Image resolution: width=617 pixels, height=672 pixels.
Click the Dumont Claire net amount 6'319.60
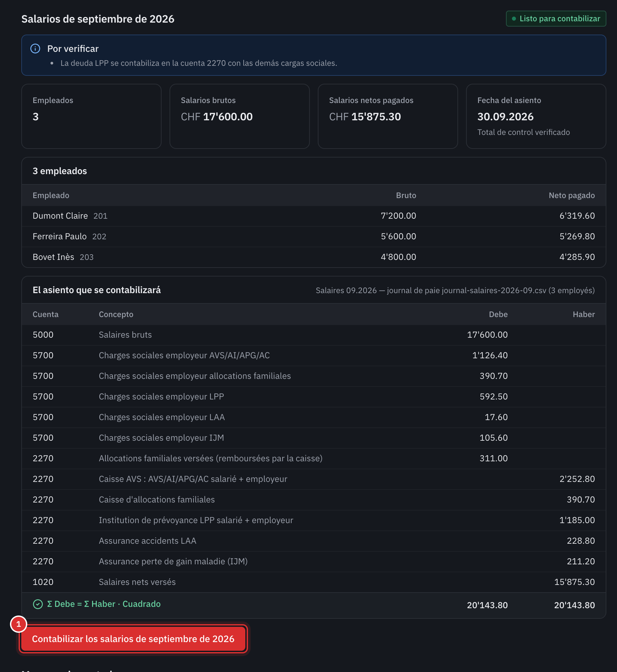point(577,216)
